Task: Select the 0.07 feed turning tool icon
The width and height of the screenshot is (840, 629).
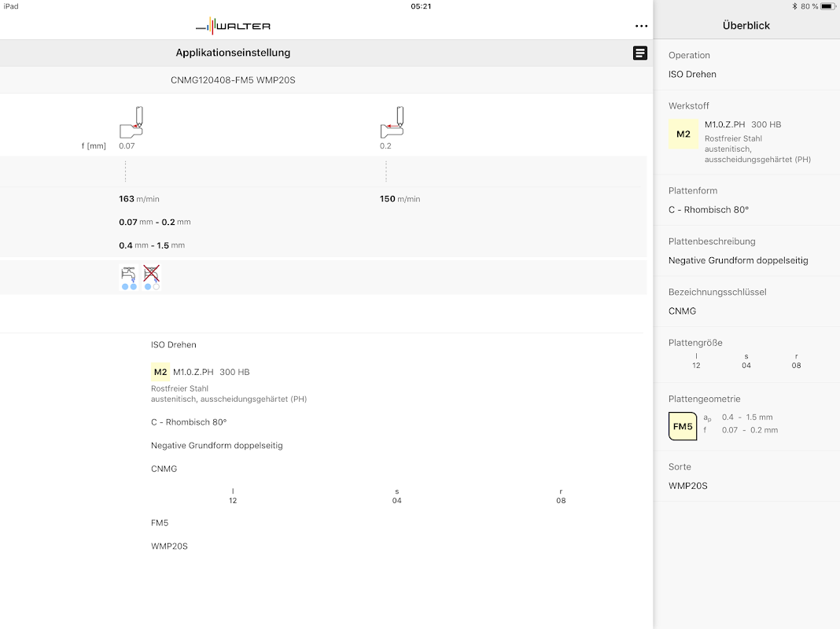Action: (x=131, y=123)
